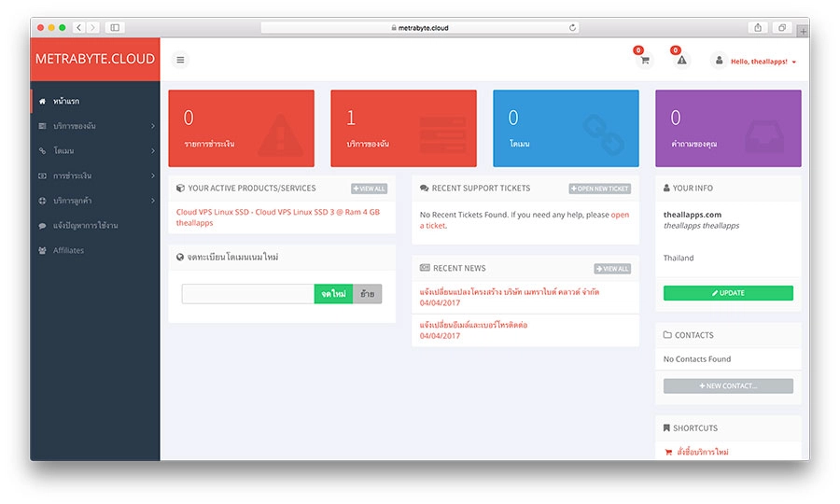This screenshot has width=840, height=504.
Task: Go back with Safari back arrow
Action: (x=77, y=28)
